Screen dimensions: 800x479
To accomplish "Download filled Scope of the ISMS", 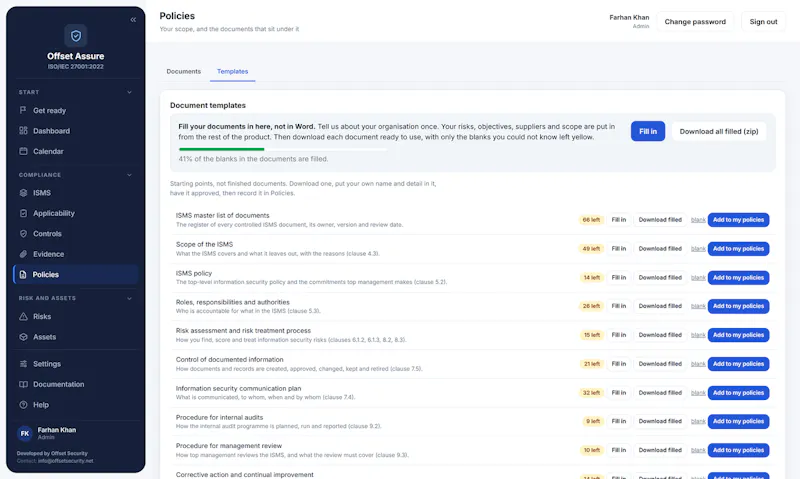I will (x=660, y=249).
